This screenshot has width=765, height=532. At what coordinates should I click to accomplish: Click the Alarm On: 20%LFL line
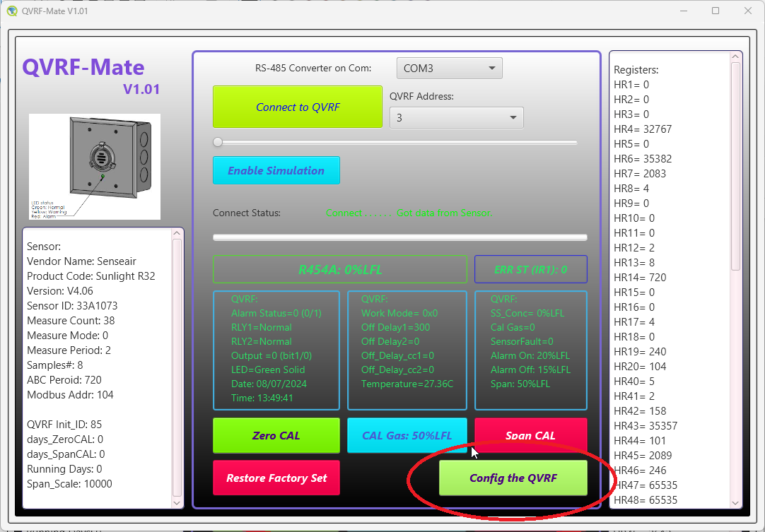(x=530, y=355)
